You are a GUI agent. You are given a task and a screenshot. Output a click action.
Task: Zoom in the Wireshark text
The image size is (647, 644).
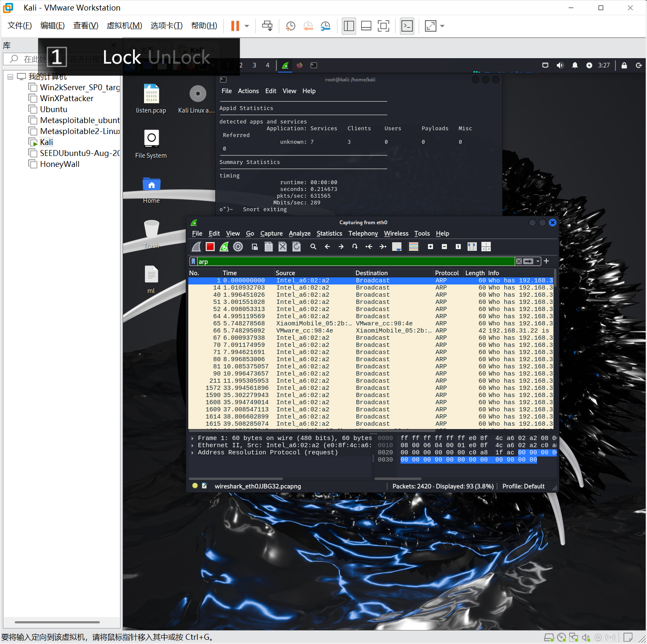tap(430, 247)
